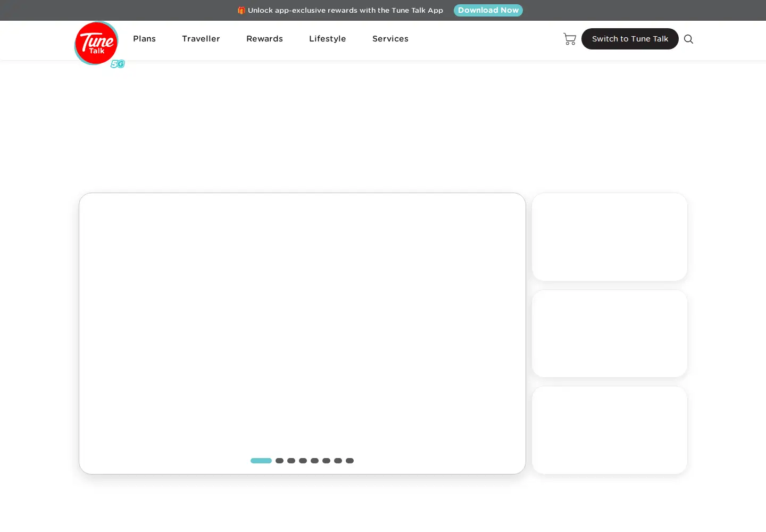Go to second carousel slide dot
Viewport: 766px width, 532px height.
coord(279,461)
